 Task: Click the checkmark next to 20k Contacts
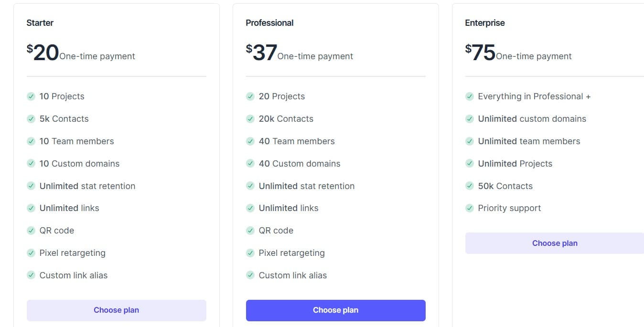(250, 119)
